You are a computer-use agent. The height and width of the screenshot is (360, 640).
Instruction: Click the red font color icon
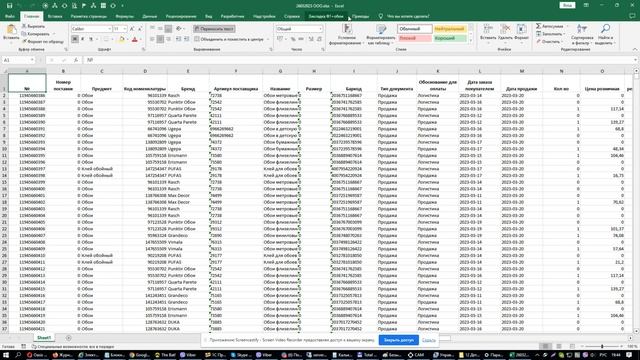click(x=135, y=39)
